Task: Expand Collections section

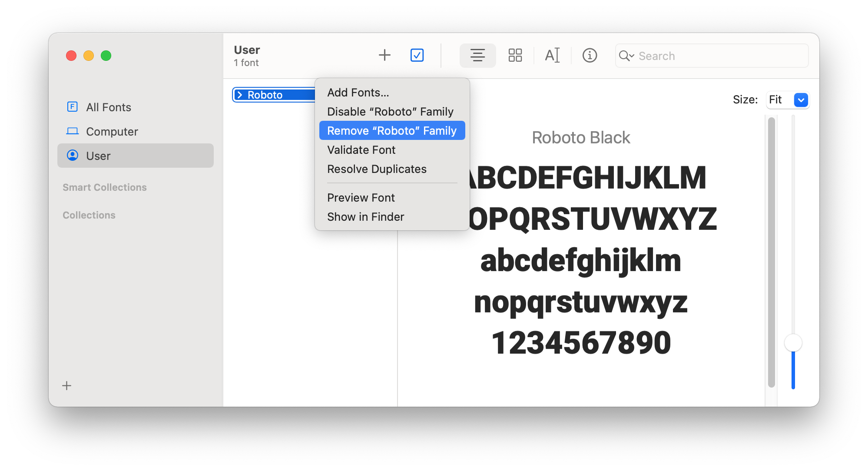Action: tap(90, 215)
